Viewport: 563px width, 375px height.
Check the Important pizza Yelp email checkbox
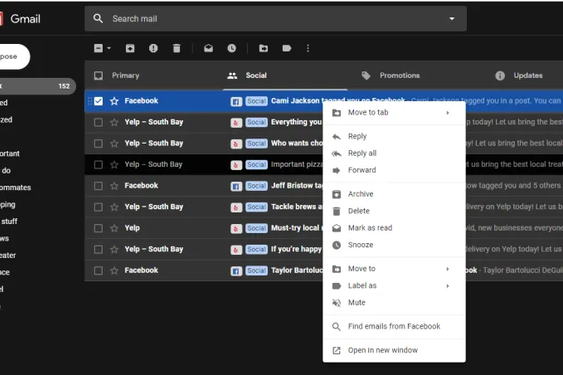pyautogui.click(x=98, y=165)
